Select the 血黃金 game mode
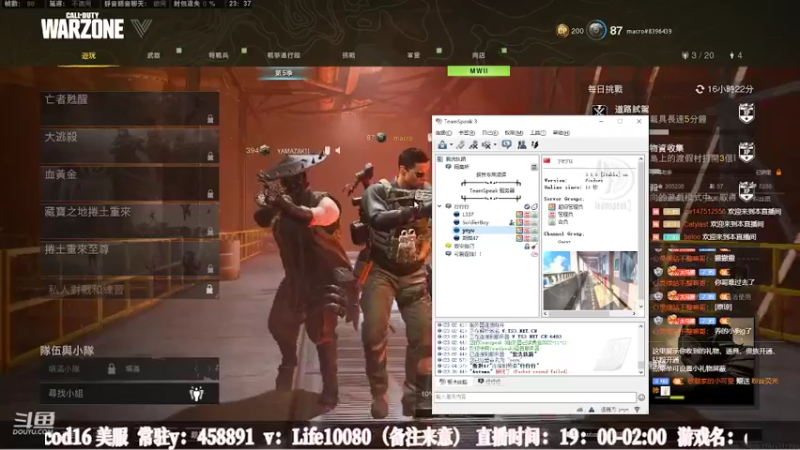The image size is (800, 450). pyautogui.click(x=130, y=183)
